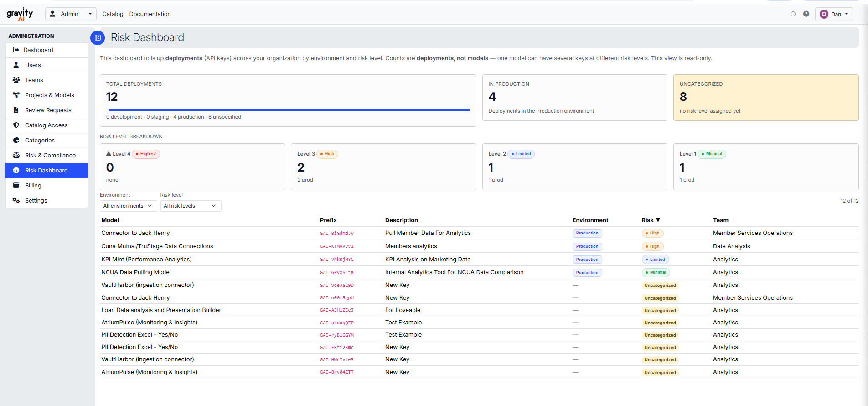Click the Minimal badge on Level 1 card

pos(712,154)
